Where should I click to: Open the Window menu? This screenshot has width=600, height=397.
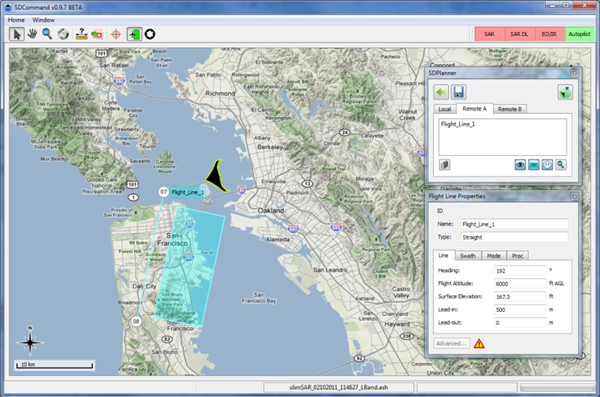(x=43, y=20)
